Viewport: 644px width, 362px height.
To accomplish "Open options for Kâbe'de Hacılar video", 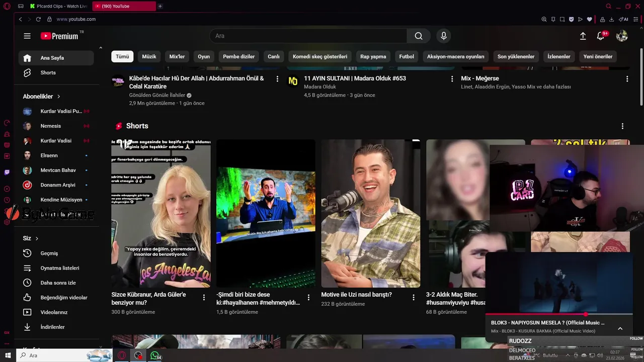I will tap(277, 79).
